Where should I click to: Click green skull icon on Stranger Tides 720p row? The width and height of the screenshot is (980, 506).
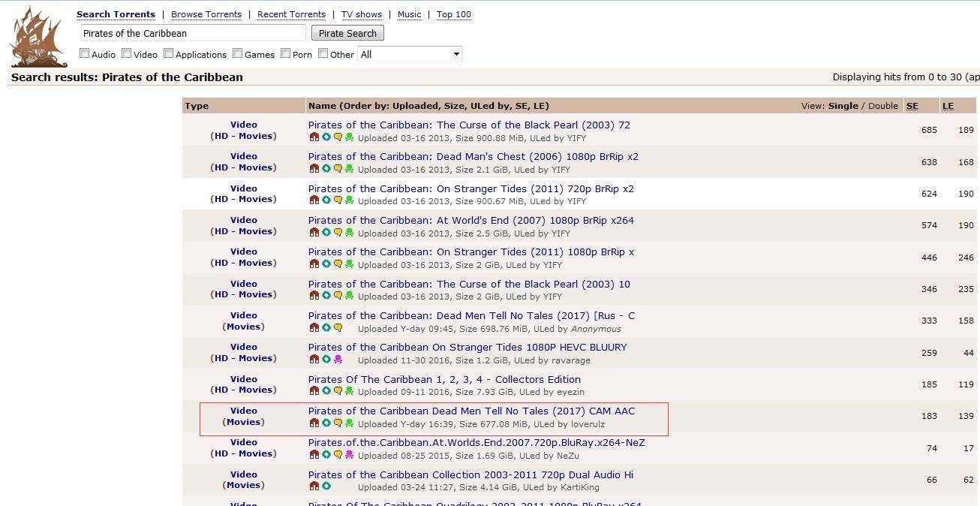pyautogui.click(x=349, y=200)
